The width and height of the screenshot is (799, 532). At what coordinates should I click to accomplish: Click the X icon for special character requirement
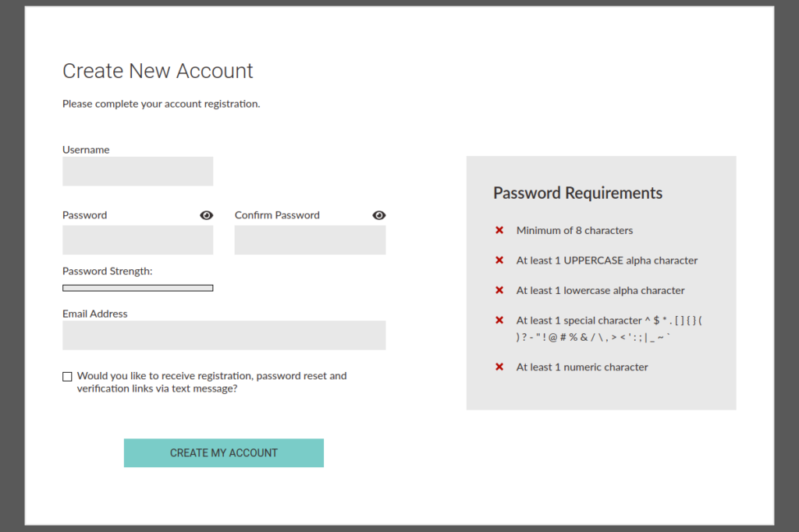tap(499, 320)
